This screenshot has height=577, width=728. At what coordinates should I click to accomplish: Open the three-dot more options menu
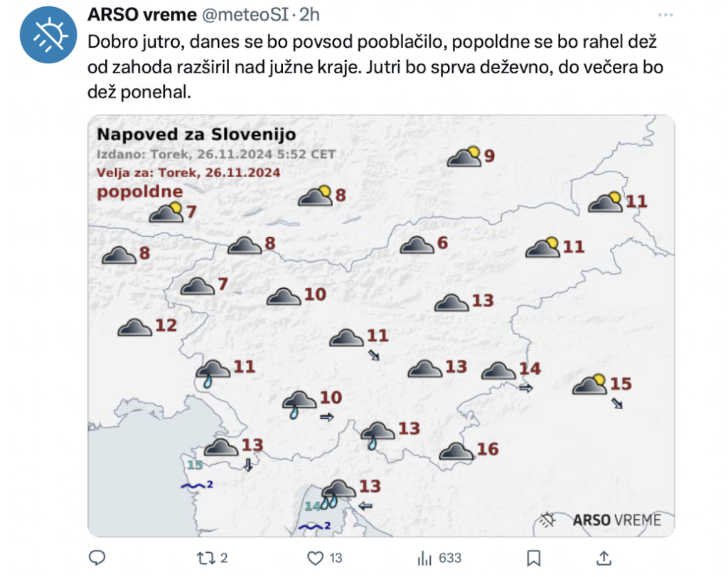tap(665, 15)
